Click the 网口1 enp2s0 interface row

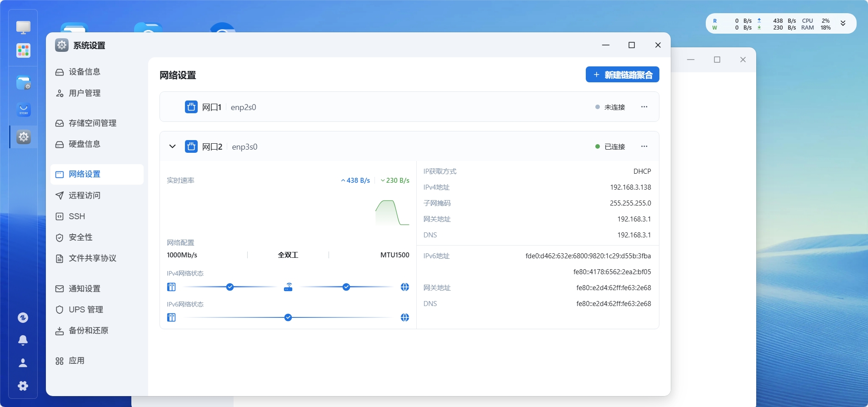click(x=409, y=107)
